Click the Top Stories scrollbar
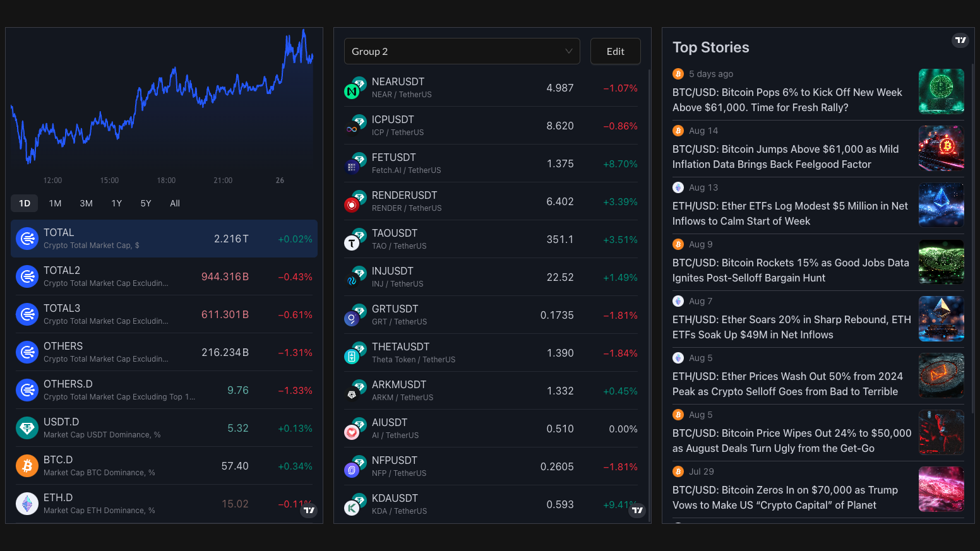 click(x=972, y=240)
